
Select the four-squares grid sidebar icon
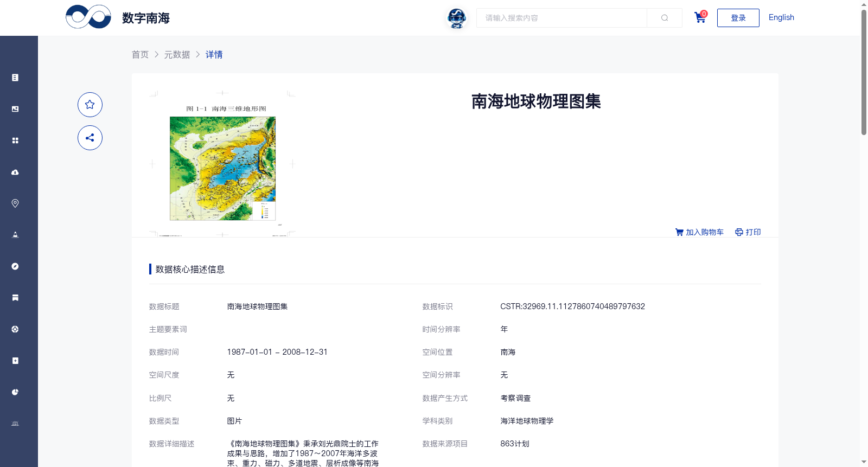(x=15, y=140)
